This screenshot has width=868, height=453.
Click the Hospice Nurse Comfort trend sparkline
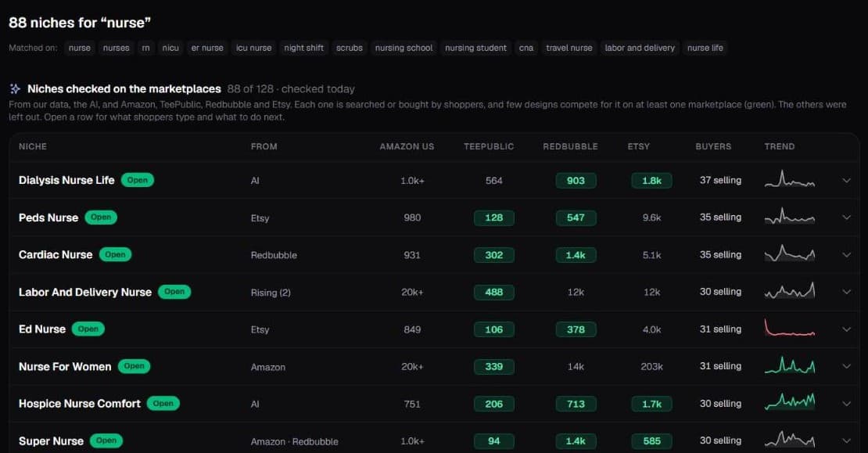point(789,403)
